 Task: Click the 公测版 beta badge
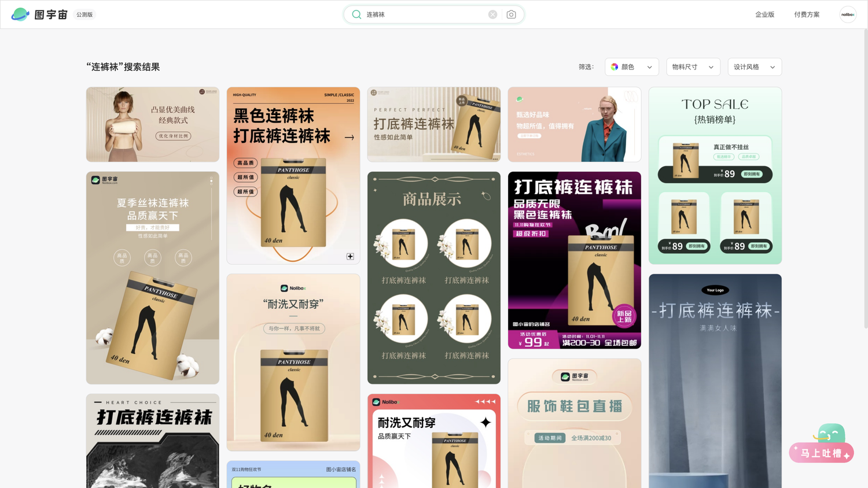click(x=84, y=14)
